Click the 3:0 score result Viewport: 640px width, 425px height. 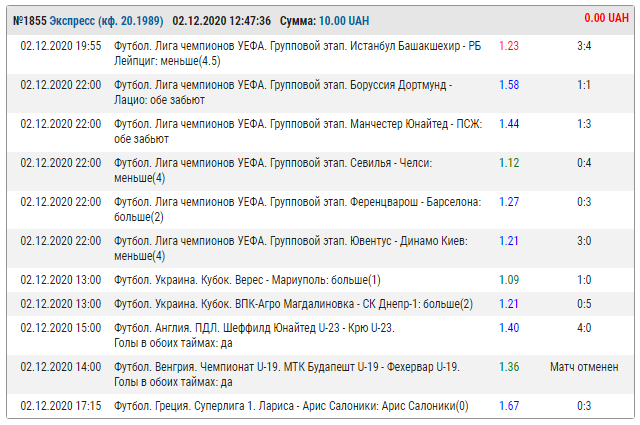click(x=584, y=241)
